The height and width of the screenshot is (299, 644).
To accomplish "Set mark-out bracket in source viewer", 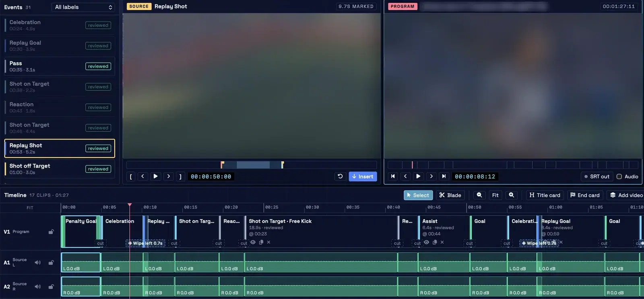I will tap(180, 176).
